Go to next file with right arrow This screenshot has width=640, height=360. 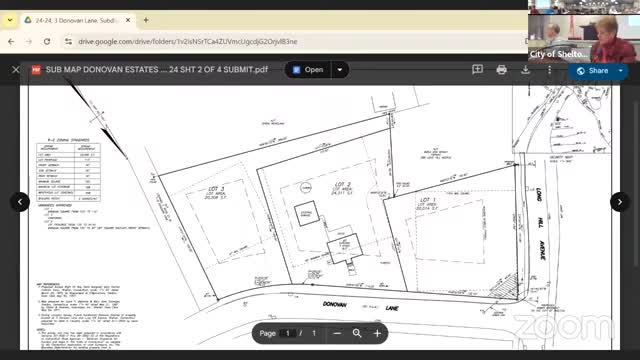[620, 202]
